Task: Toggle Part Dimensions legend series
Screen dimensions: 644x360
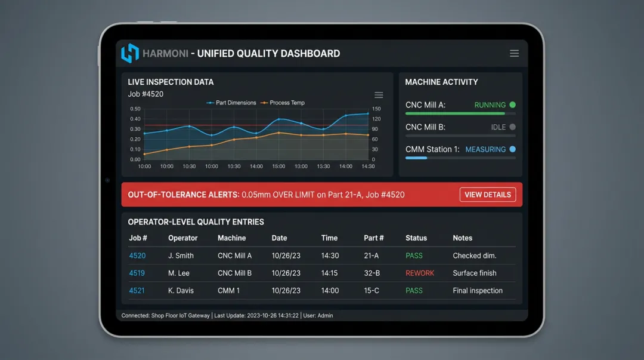Action: (x=231, y=103)
